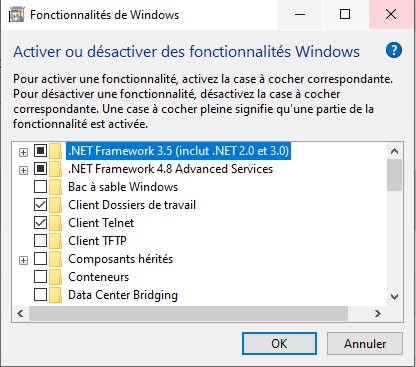Image resolution: width=416 pixels, height=367 pixels.
Task: Select the Client Telnet folder icon
Action: 55,223
